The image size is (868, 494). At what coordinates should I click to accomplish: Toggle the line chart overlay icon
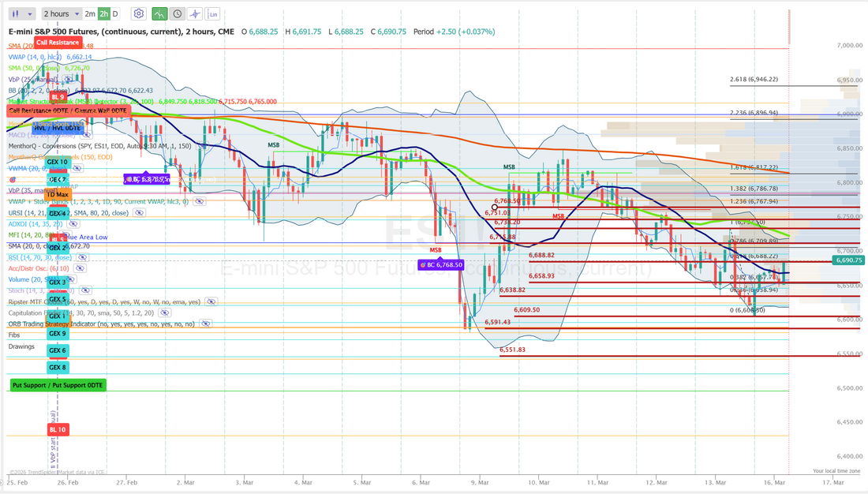pyautogui.click(x=159, y=13)
